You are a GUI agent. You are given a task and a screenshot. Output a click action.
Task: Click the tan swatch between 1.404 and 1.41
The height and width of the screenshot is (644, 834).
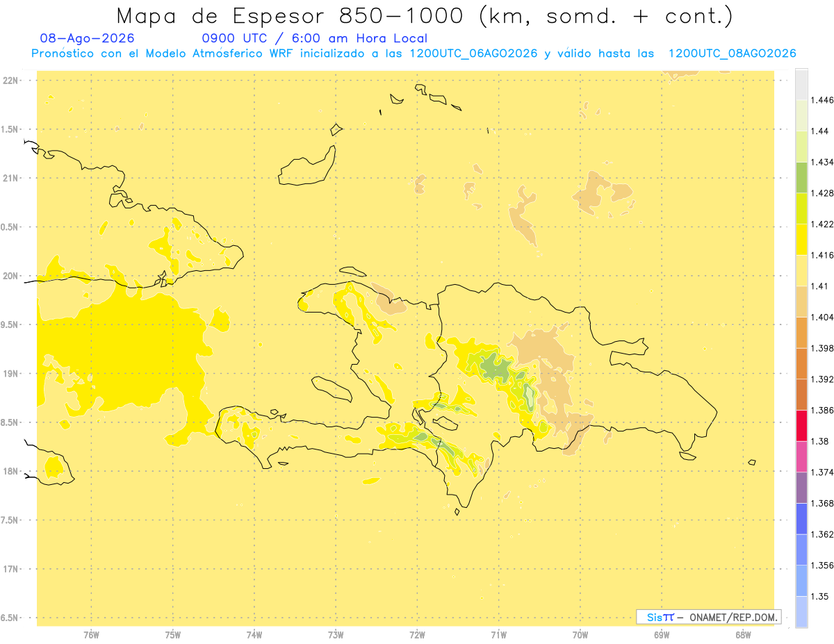tap(801, 302)
